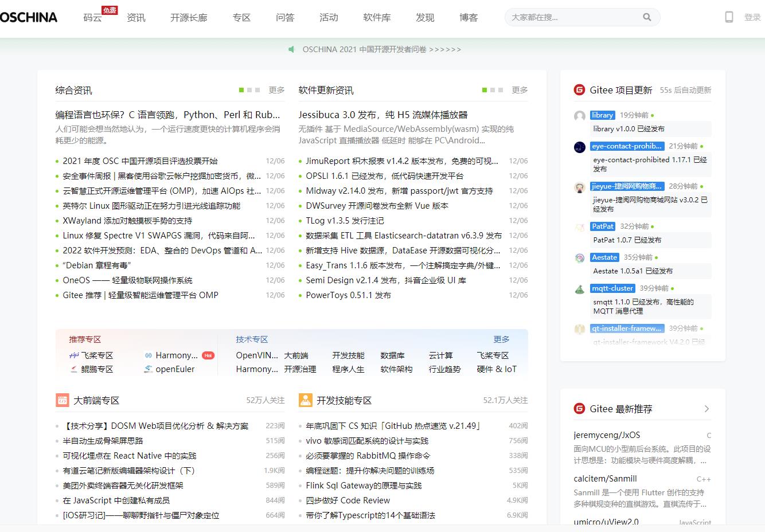This screenshot has width=765, height=532.
Task: Go to the 软件库 navigation item
Action: tap(377, 18)
